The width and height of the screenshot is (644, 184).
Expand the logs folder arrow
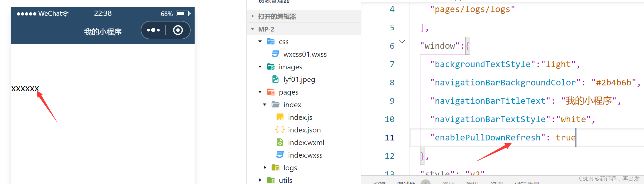pyautogui.click(x=265, y=167)
